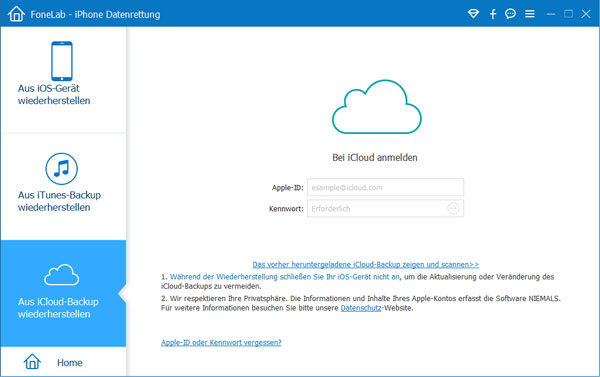Focus the Apple-ID input field
600x377 pixels.
tap(385, 188)
